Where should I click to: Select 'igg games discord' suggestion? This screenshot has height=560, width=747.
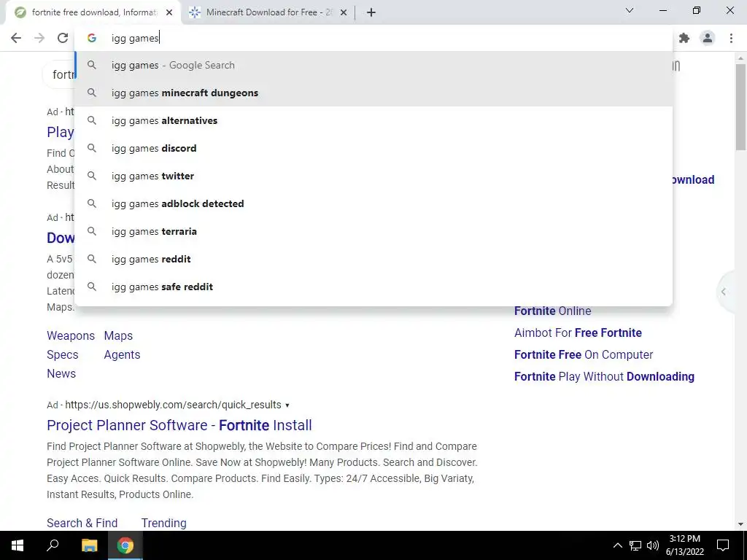coord(374,148)
